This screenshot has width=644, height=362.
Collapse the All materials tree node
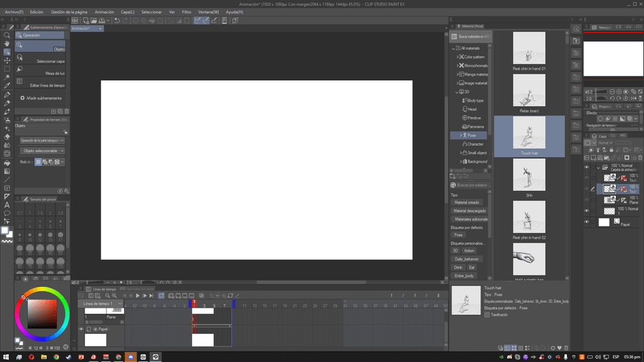click(x=454, y=48)
